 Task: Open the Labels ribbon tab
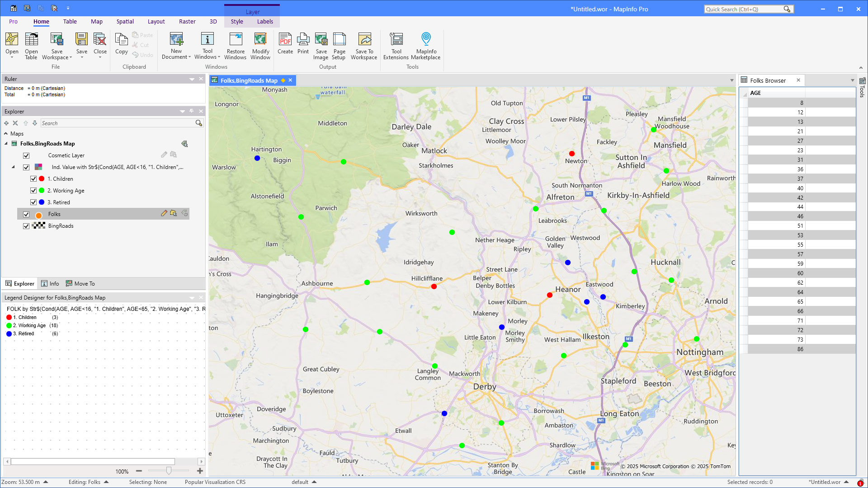(265, 22)
